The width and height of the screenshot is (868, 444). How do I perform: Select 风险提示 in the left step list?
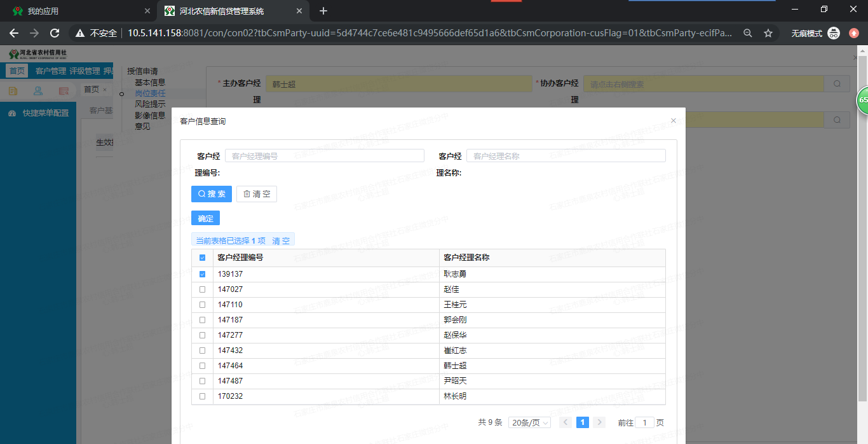coord(150,104)
